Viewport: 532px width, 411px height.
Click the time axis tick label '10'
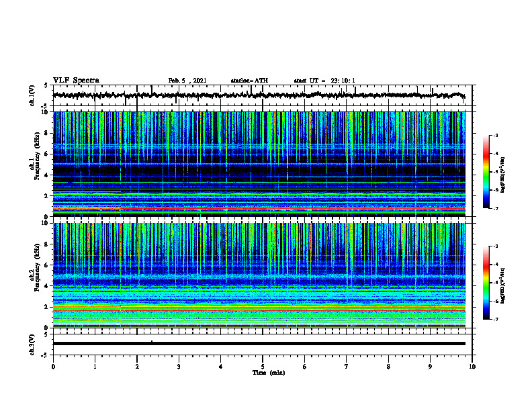472,367
